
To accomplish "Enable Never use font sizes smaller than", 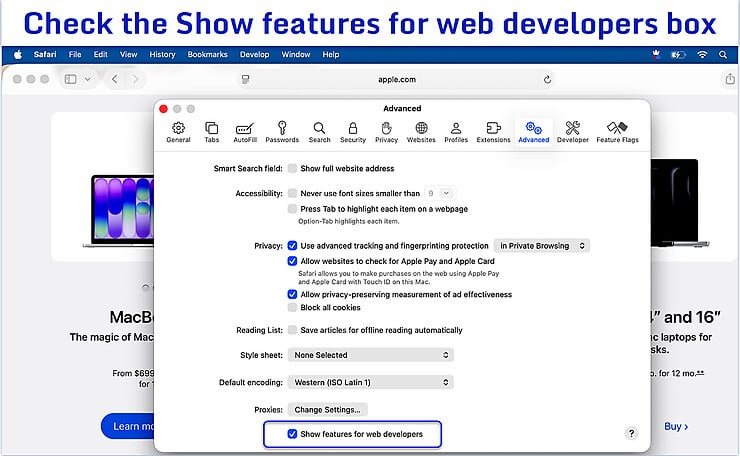I will (x=293, y=193).
